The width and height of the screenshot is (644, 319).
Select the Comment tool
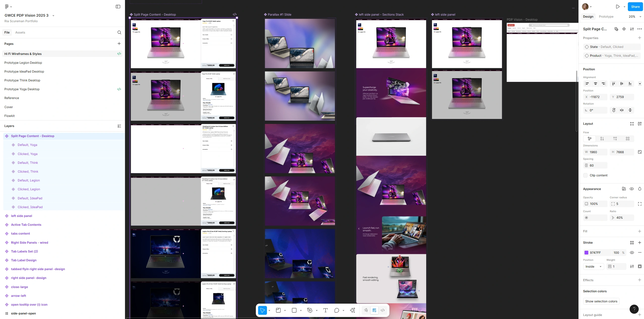[336, 310]
